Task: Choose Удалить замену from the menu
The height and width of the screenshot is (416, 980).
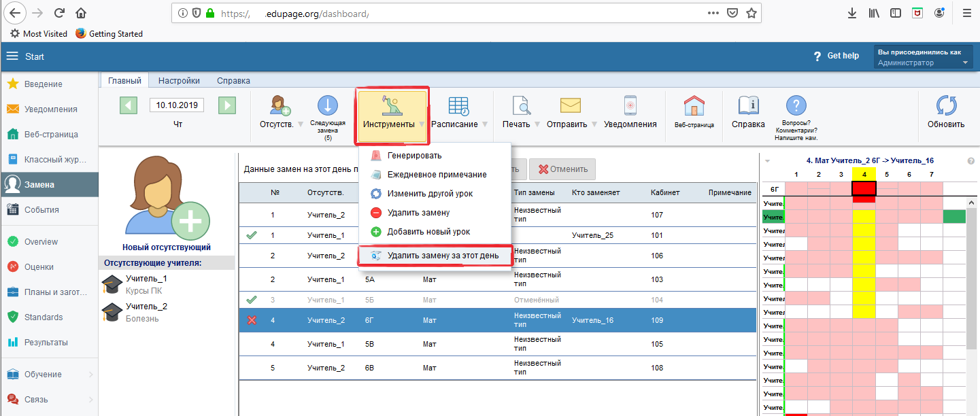Action: (x=434, y=213)
